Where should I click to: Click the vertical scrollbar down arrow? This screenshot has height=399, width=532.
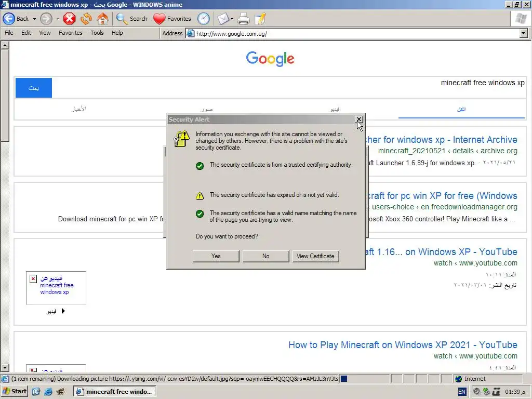(x=5, y=368)
